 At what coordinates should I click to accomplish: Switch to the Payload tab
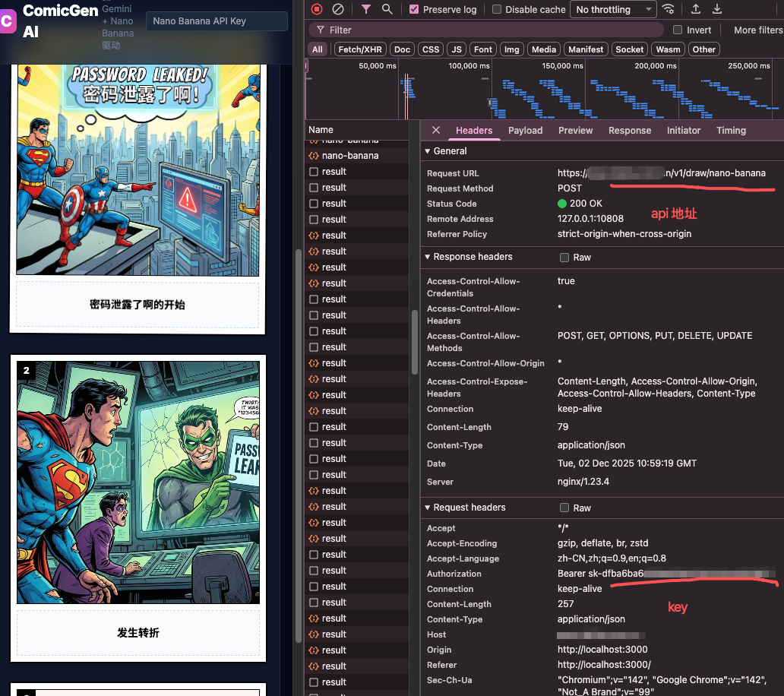[525, 131]
